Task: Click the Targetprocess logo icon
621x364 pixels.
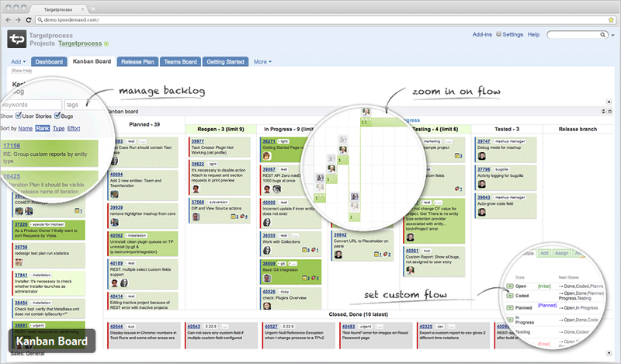Action: (16, 39)
